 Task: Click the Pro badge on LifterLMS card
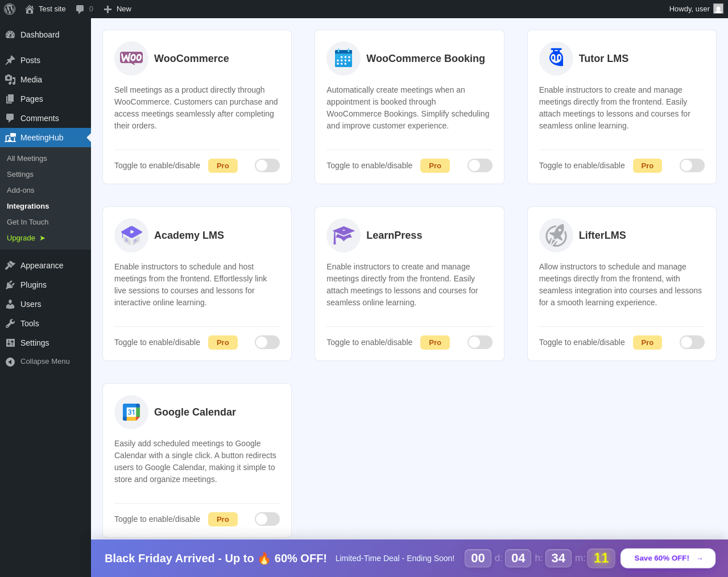coord(647,342)
